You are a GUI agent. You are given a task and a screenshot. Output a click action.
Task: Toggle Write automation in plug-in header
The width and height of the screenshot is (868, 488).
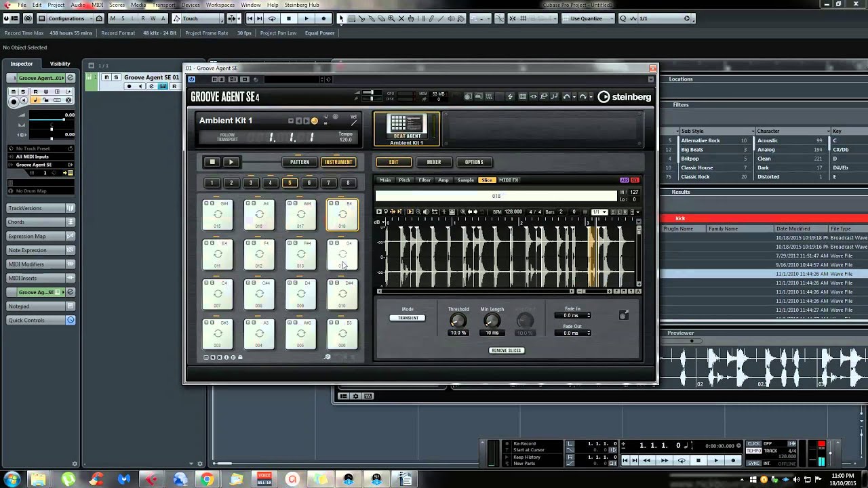pyautogui.click(x=222, y=79)
